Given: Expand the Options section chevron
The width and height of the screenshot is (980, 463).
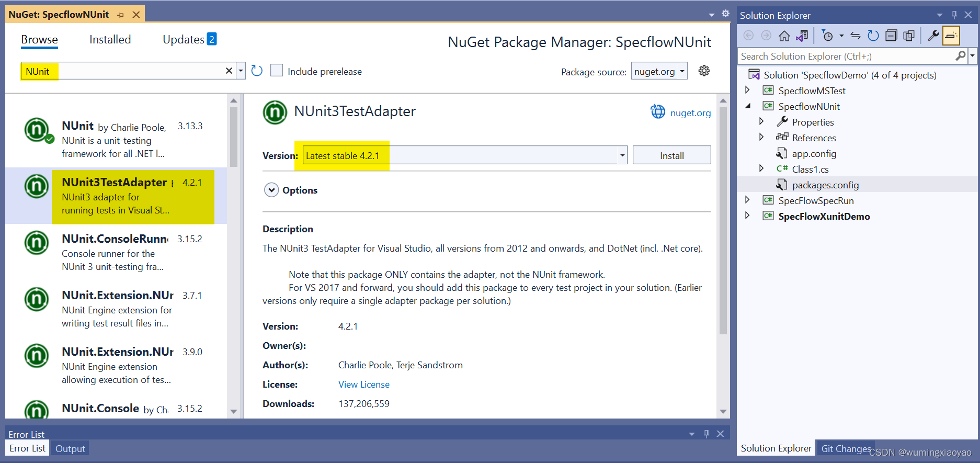Looking at the screenshot, I should [x=271, y=190].
